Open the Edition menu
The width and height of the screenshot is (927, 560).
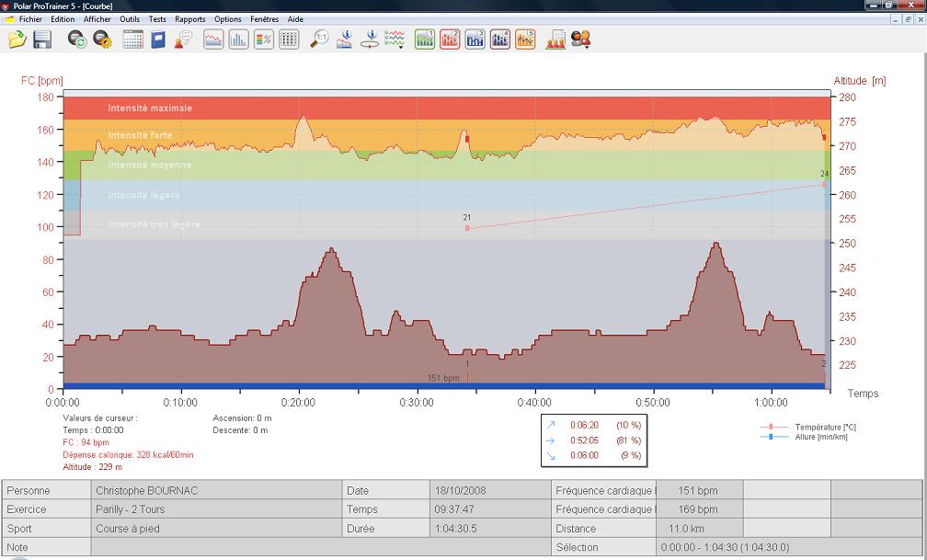pos(63,19)
